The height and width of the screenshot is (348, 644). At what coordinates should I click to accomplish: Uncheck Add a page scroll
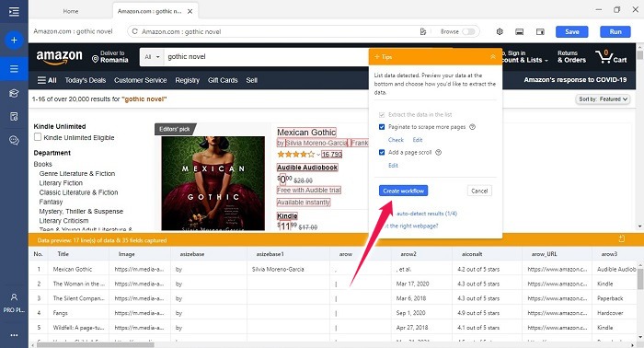coord(382,153)
